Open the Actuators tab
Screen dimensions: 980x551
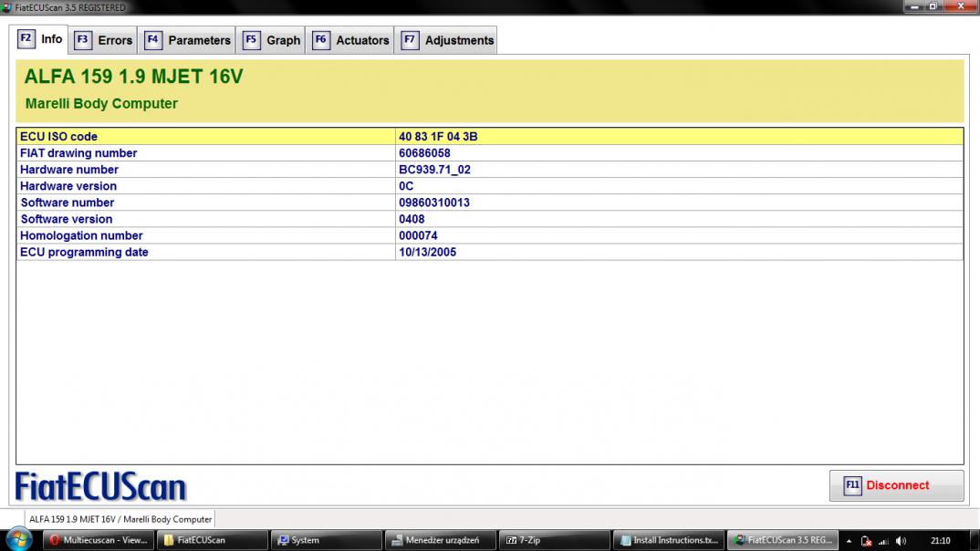tap(350, 41)
